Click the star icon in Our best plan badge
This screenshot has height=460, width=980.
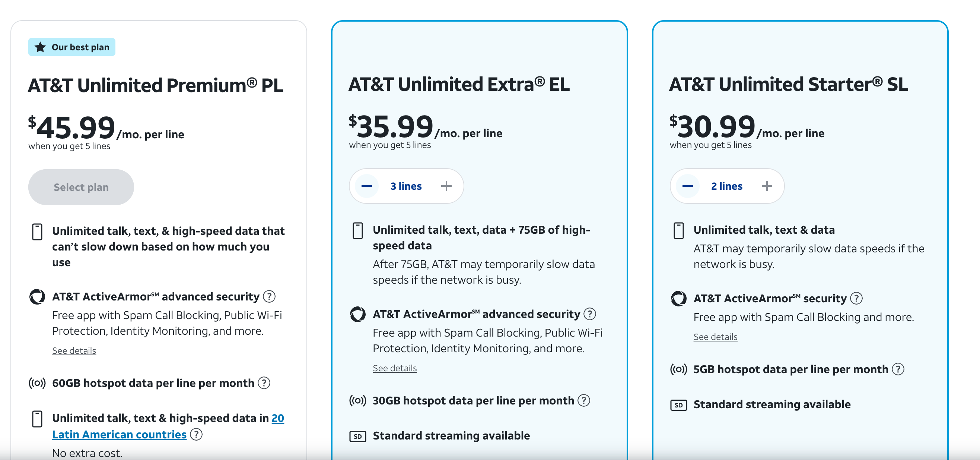(40, 47)
